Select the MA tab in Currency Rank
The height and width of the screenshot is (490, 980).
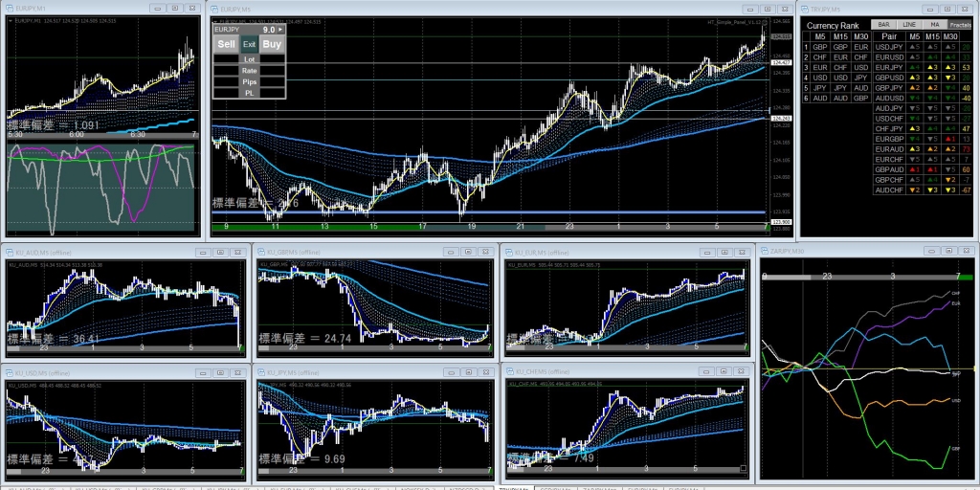point(934,25)
